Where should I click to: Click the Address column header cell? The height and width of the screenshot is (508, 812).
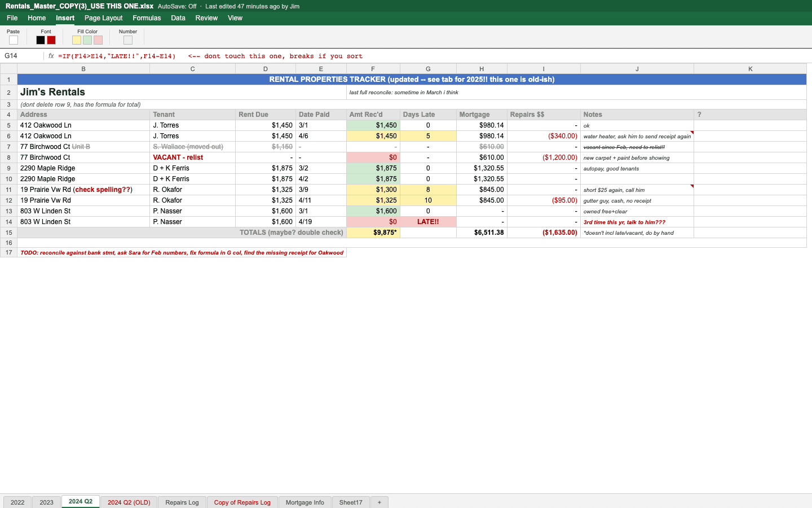point(83,115)
